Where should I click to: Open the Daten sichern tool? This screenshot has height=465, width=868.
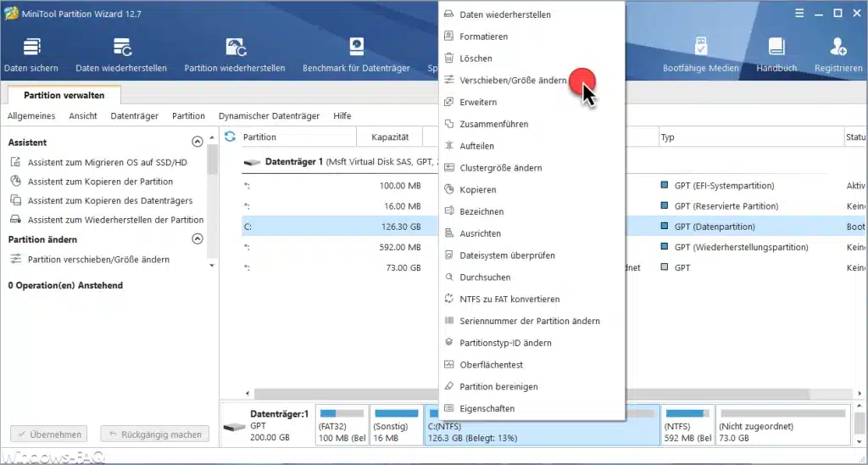pyautogui.click(x=31, y=55)
